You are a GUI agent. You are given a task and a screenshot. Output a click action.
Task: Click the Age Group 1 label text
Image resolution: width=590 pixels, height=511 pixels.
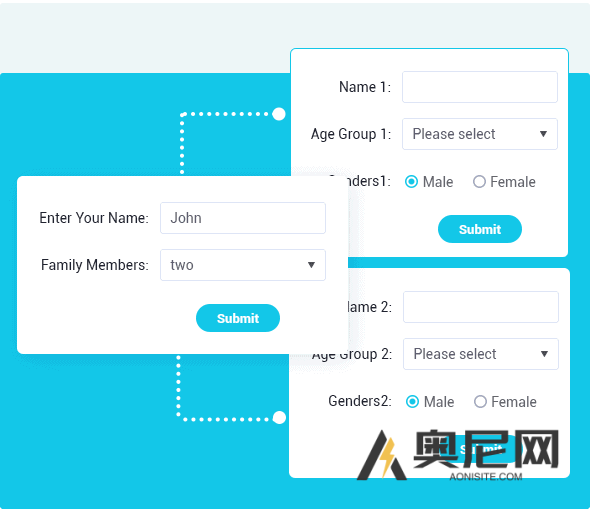(351, 134)
